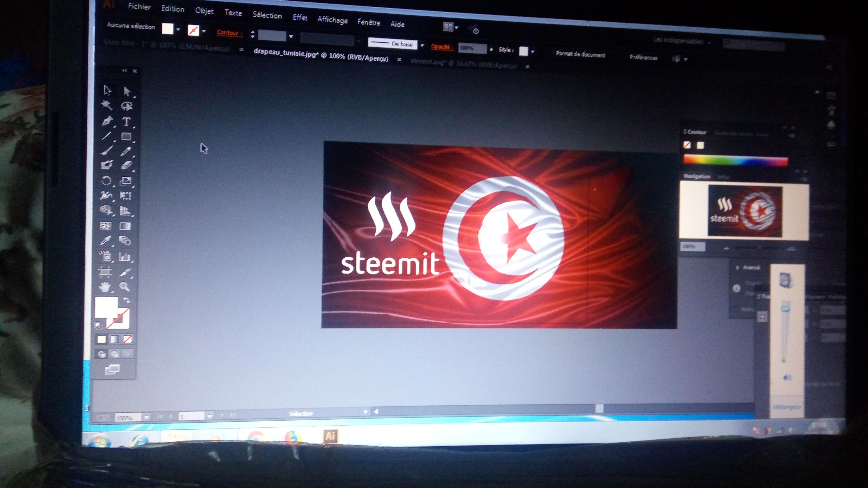868x488 pixels.
Task: Select the Gradient tool
Action: click(x=125, y=226)
